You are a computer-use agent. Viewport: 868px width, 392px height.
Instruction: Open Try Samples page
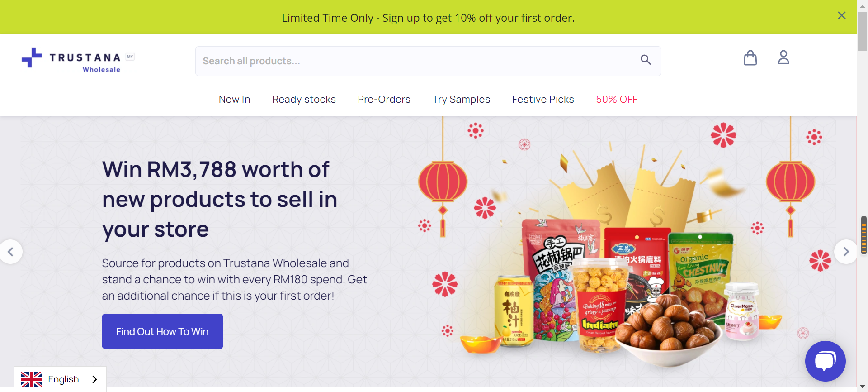click(461, 100)
